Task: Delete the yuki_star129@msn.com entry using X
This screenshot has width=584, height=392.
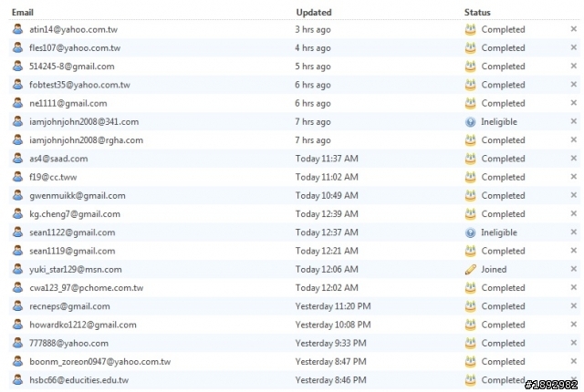Action: coord(574,269)
